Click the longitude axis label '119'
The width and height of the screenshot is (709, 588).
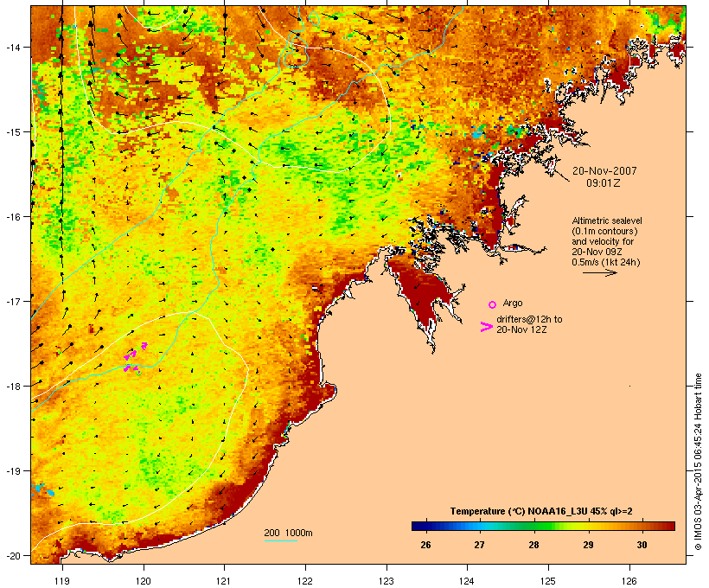(x=62, y=581)
